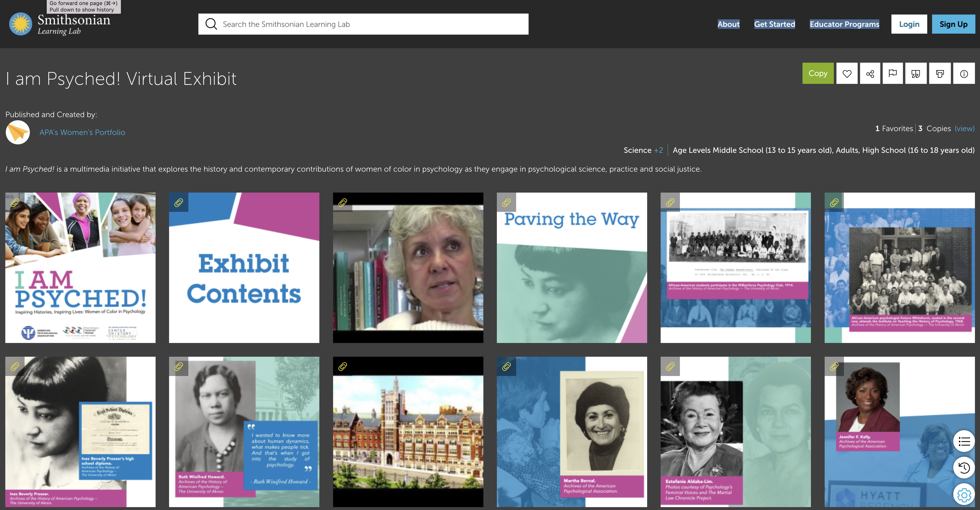Click the floating history clock icon
The image size is (980, 510).
[x=964, y=467]
